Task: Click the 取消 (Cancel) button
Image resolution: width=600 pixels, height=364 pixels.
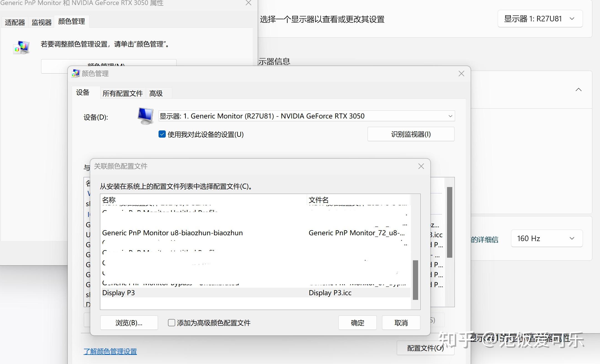Action: pyautogui.click(x=401, y=323)
